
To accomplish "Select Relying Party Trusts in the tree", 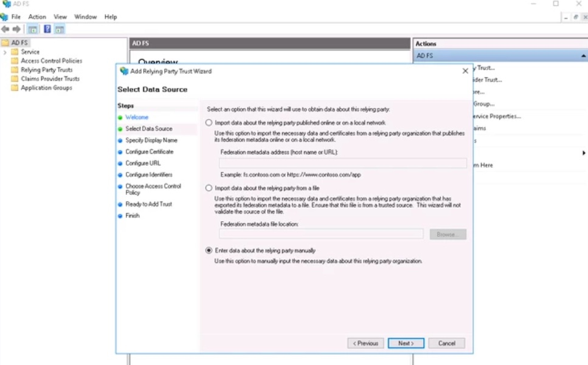I will pos(46,70).
